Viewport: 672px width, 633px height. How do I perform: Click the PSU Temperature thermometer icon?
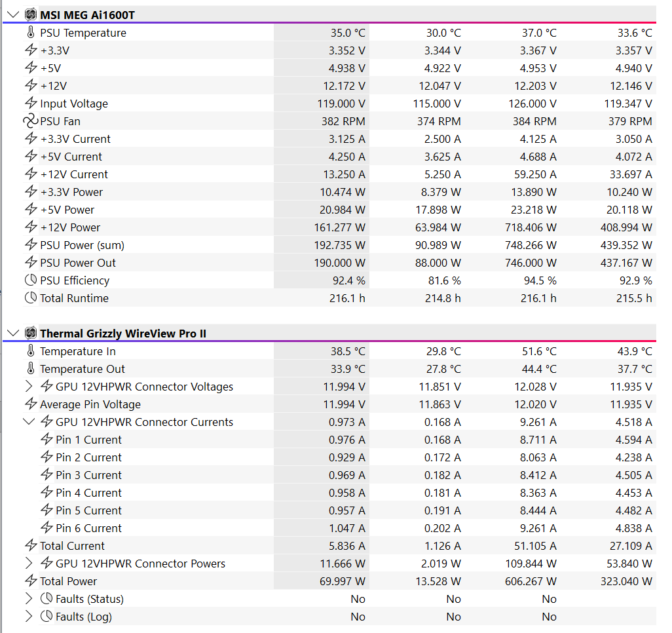(x=31, y=33)
